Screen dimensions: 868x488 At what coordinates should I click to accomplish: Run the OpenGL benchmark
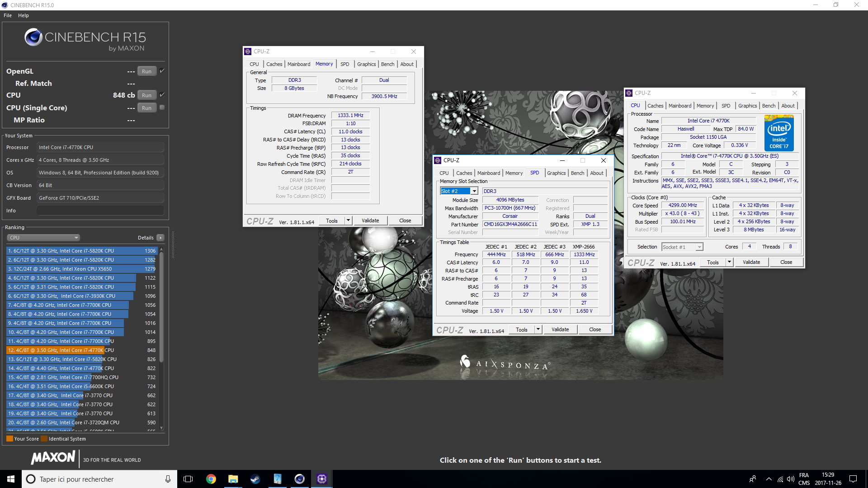146,71
